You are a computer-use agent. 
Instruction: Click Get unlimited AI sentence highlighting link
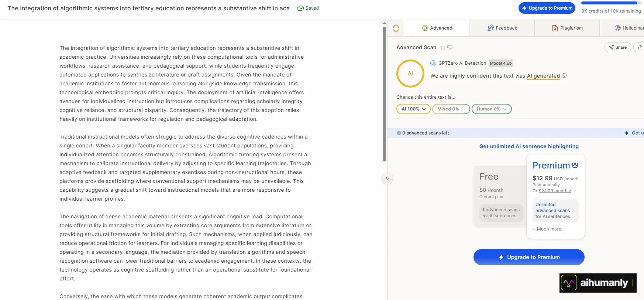coord(529,146)
